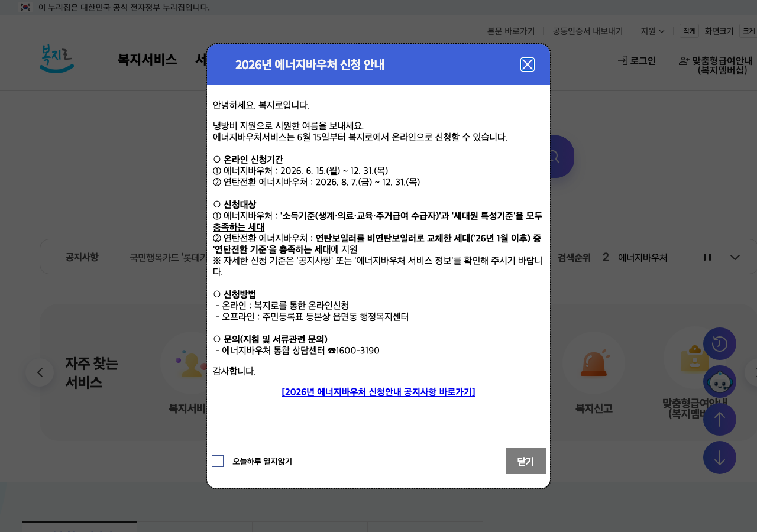Click the Korean flag icon
This screenshot has height=532, width=757.
(25, 7)
